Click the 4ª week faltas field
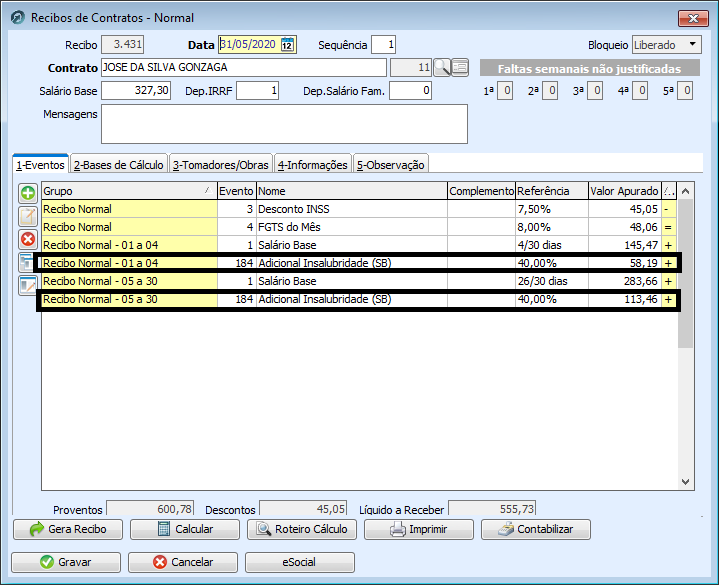Screen dimensions: 721x586 640,91
